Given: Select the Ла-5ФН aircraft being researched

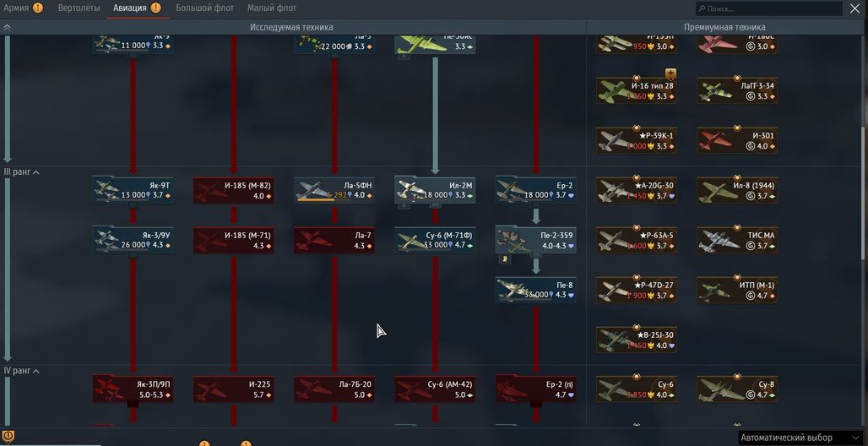Looking at the screenshot, I should [x=334, y=190].
